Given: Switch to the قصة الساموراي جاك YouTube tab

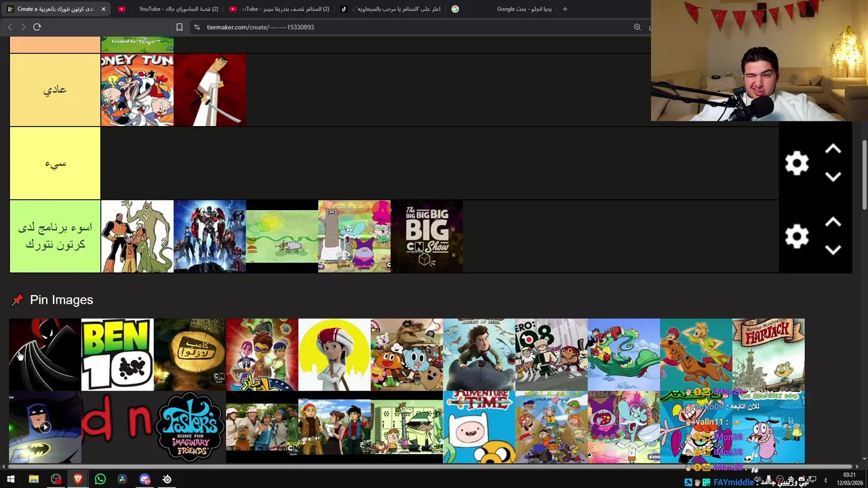Looking at the screenshot, I should pyautogui.click(x=167, y=9).
